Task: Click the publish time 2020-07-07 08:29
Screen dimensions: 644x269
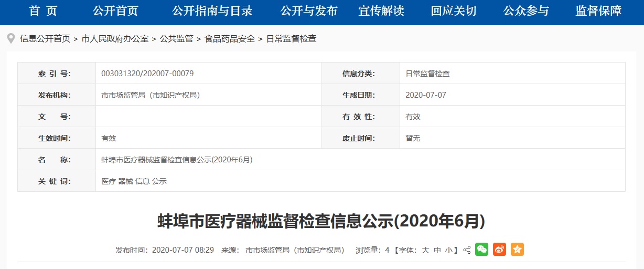Action: point(183,250)
